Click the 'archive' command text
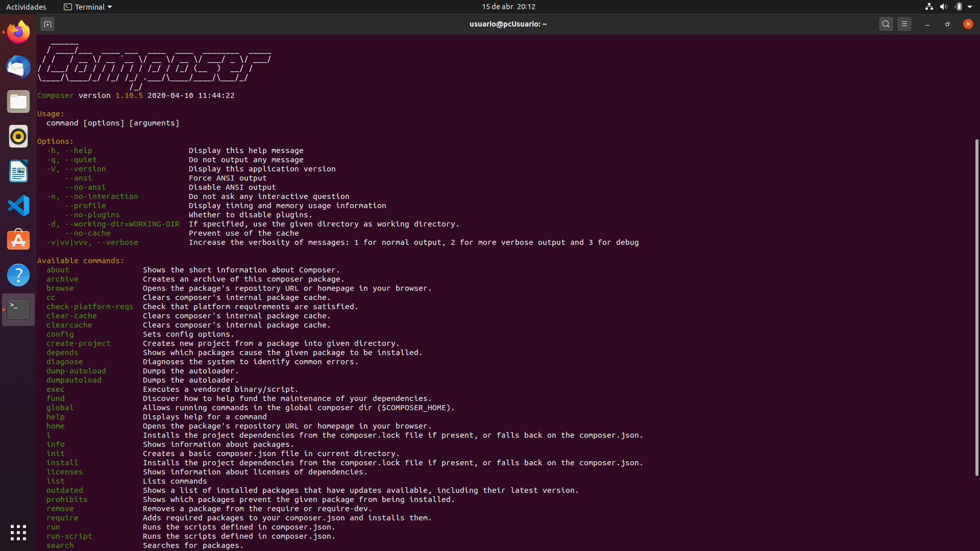This screenshot has width=980, height=551. 62,279
